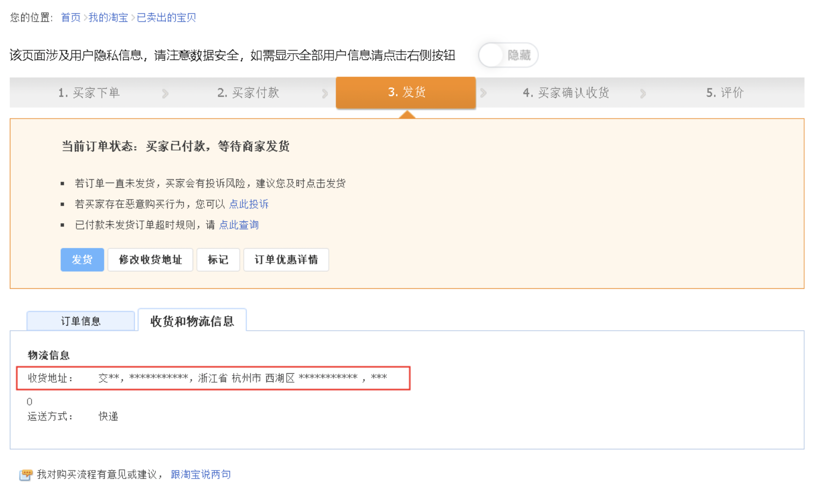The image size is (817, 504).
Task: Open the 点此投诉 link
Action: click(x=248, y=204)
